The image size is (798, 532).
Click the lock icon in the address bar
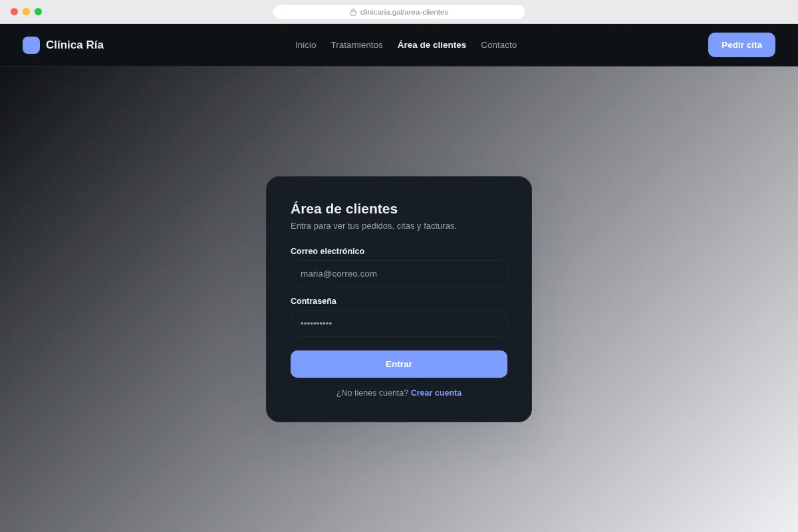(353, 12)
